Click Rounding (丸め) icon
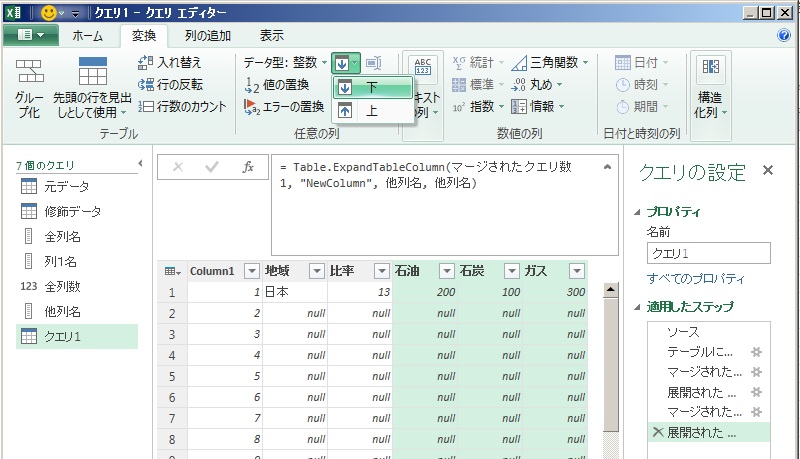Screen dimensions: 800x459 (518, 84)
